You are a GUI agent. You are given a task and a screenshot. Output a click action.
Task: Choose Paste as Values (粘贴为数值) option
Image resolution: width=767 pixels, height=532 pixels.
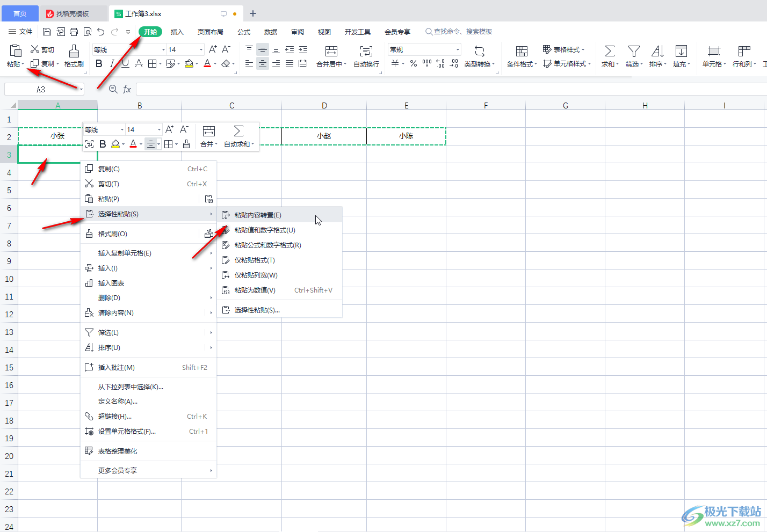pos(279,290)
